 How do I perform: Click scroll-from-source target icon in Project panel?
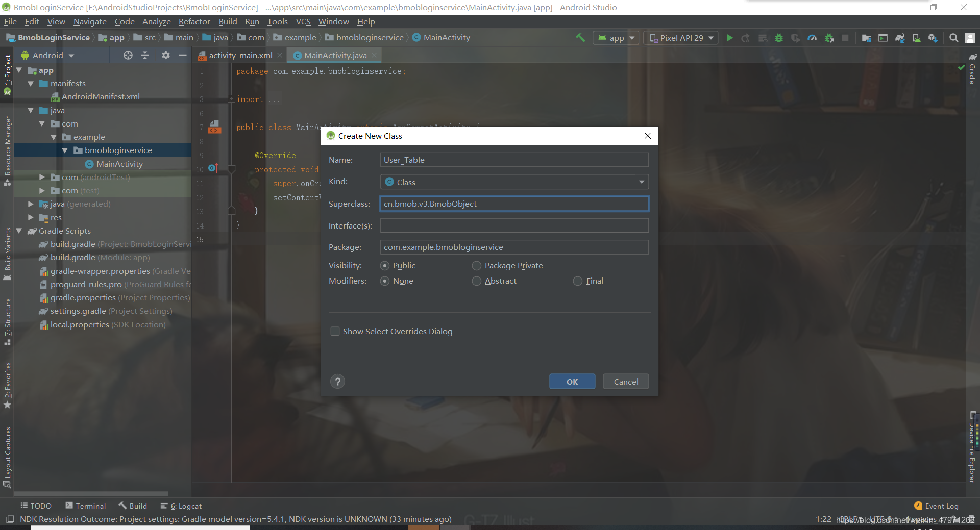coord(128,55)
